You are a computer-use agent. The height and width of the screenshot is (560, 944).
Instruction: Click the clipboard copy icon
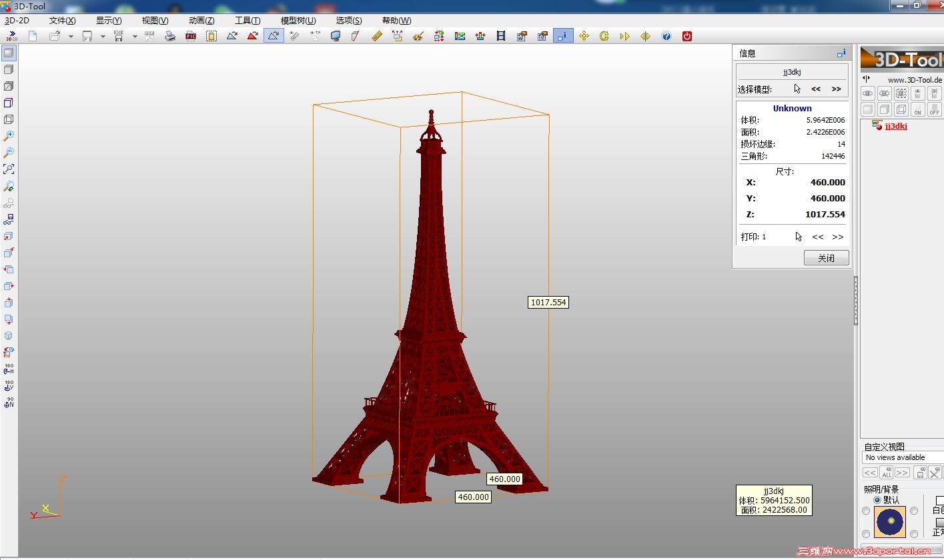click(211, 36)
